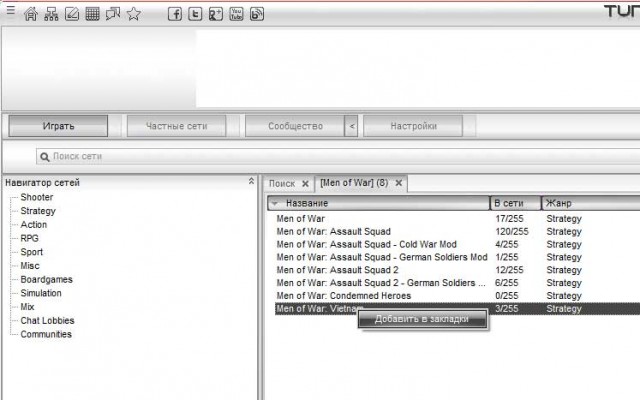Open the Twitter icon
Screen dimensions: 640x400
coord(195,14)
